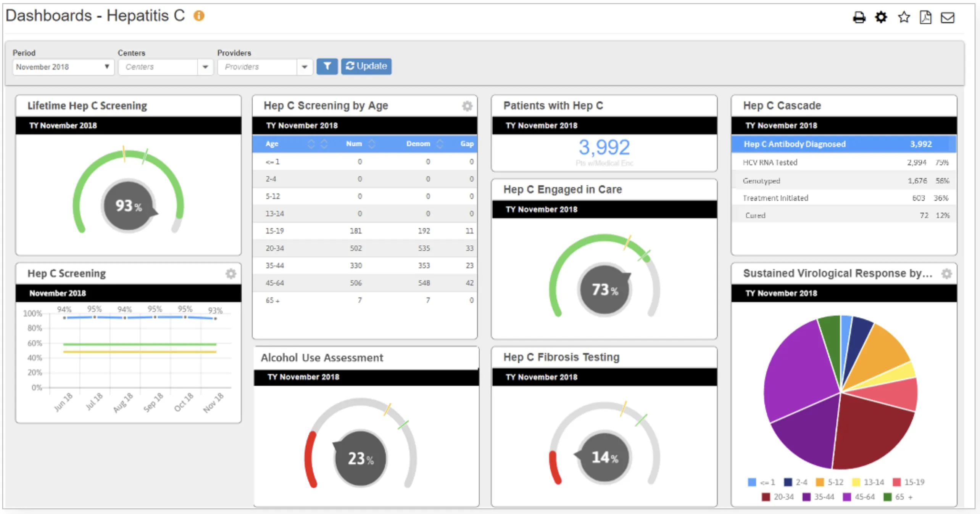Email dashboard via envelope icon
This screenshot has width=980, height=514.
(948, 18)
